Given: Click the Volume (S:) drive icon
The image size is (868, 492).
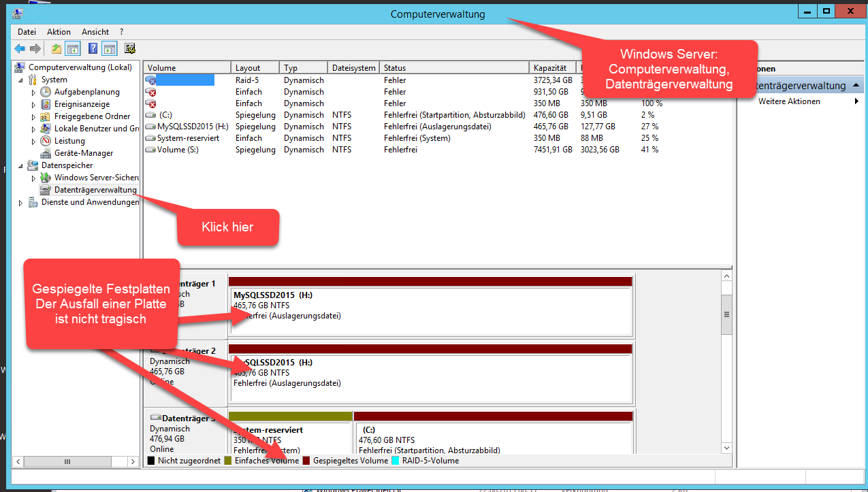Looking at the screenshot, I should click(151, 150).
